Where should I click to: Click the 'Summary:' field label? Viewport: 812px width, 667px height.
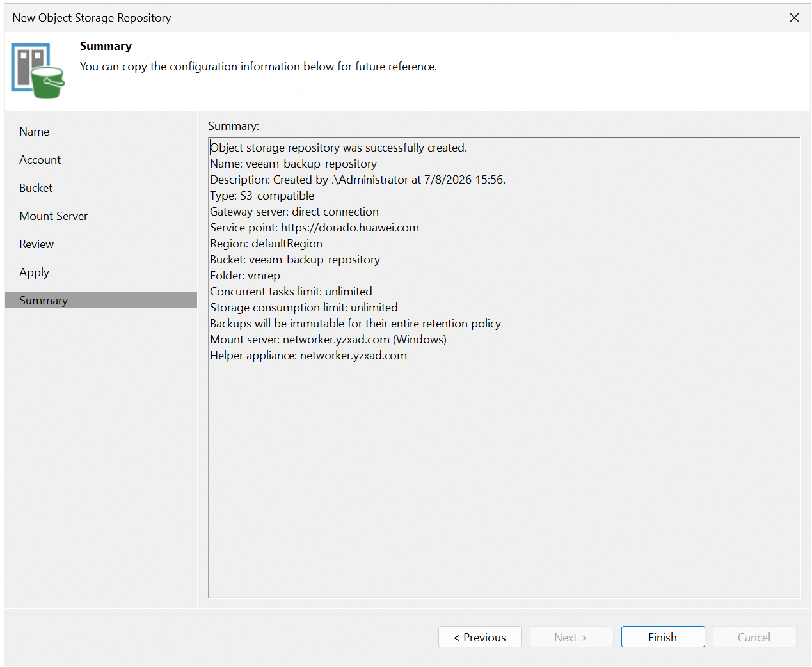tap(234, 126)
